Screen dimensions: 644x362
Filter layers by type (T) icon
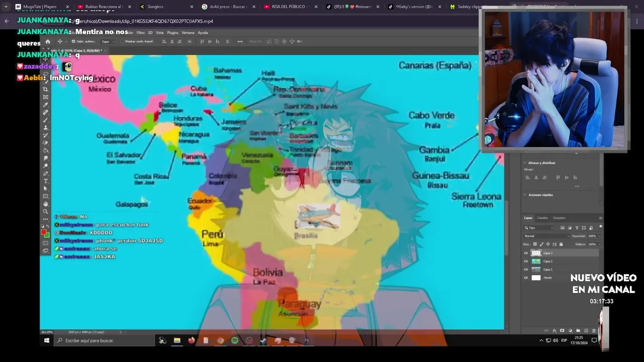577,228
